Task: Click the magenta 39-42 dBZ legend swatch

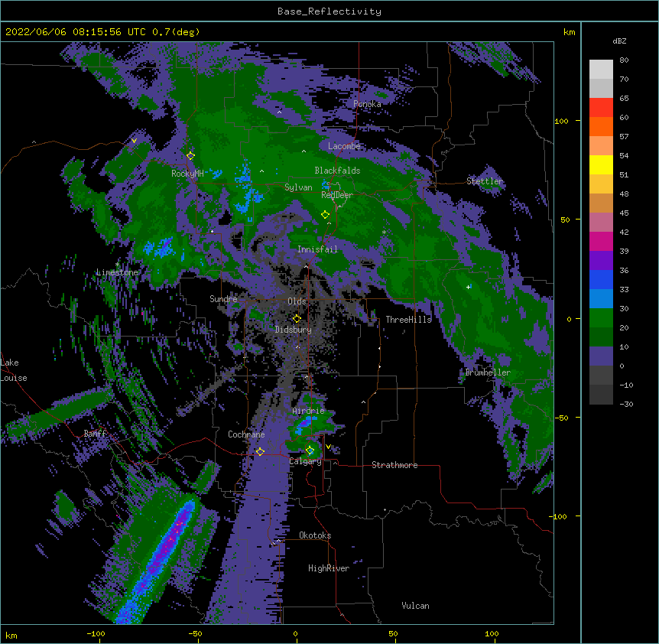Action: (x=601, y=241)
